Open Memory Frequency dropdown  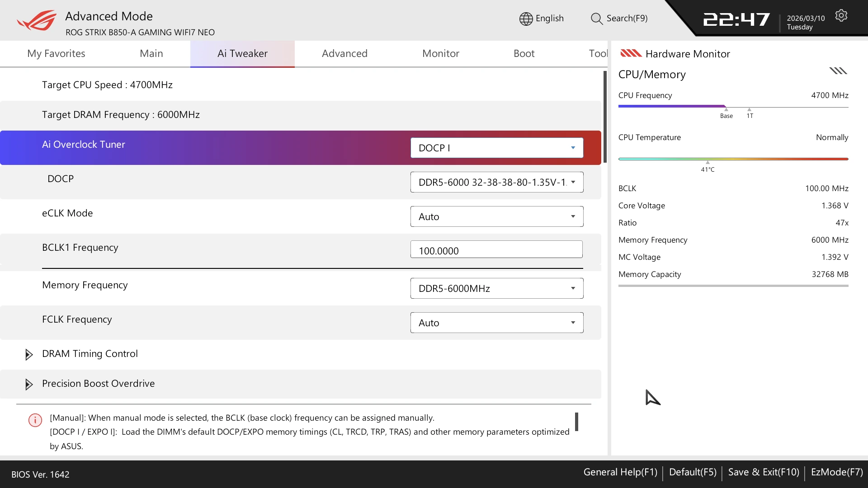[496, 288]
